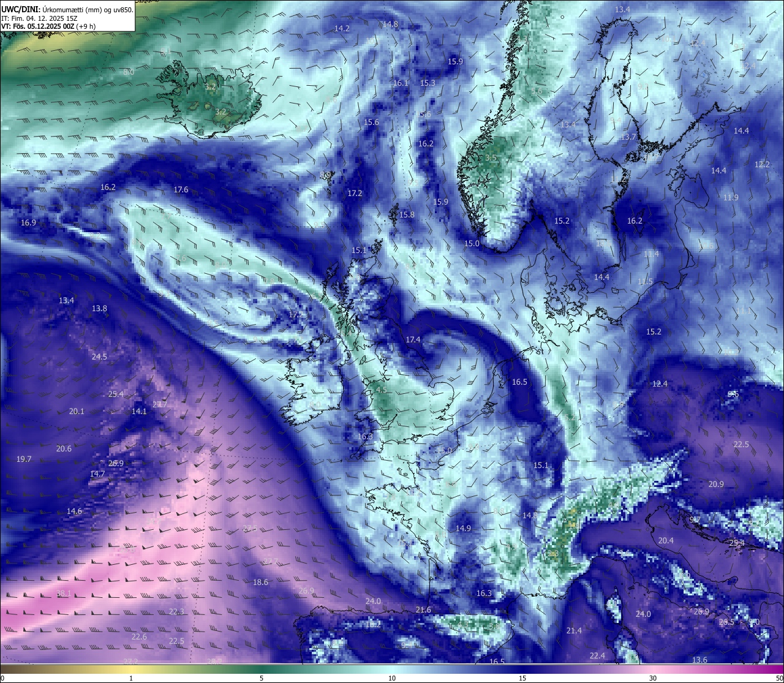
Task: Click the color scale at label 0
Action: (2, 678)
